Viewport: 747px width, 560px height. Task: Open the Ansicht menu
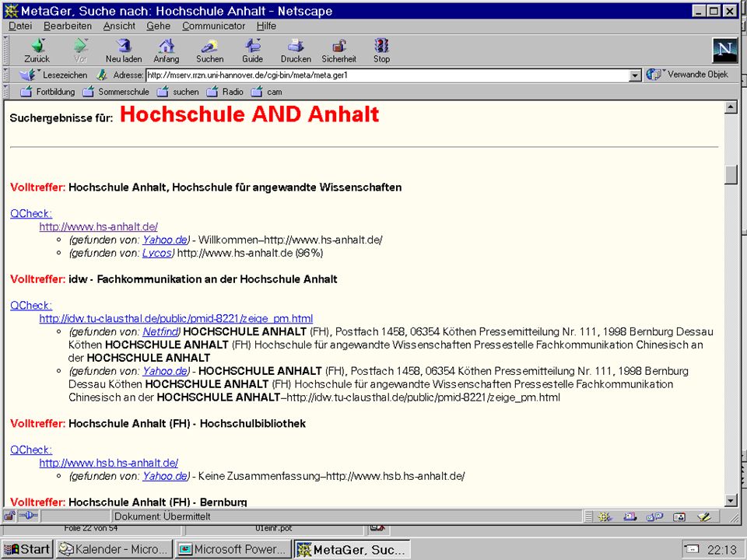[x=119, y=26]
